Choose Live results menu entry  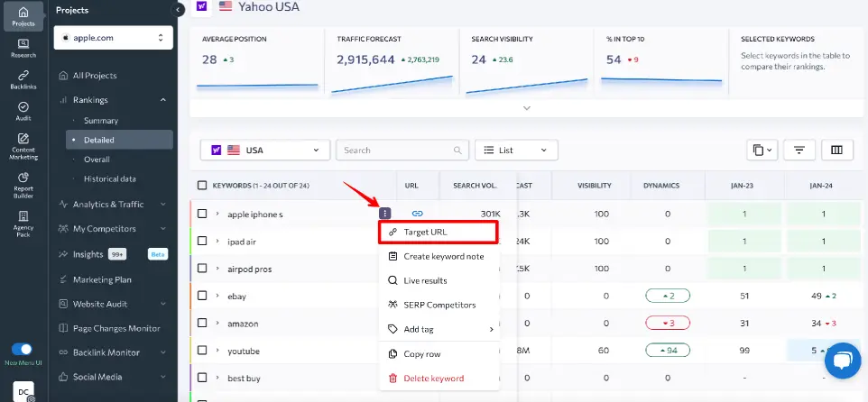(439, 281)
